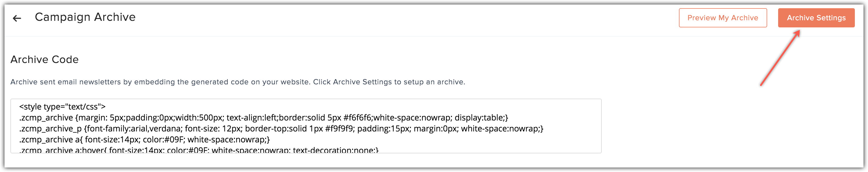Click the Preview My Archive button
This screenshot has height=172, width=868.
point(723,18)
